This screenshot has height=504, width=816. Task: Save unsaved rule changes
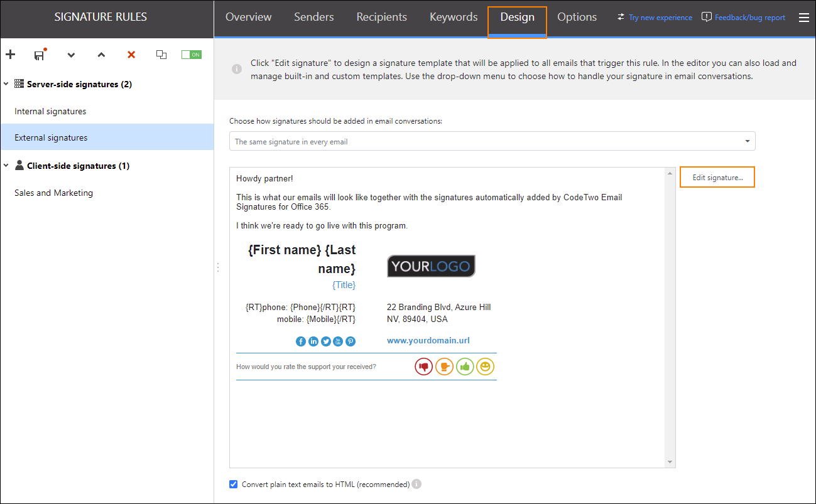point(40,55)
